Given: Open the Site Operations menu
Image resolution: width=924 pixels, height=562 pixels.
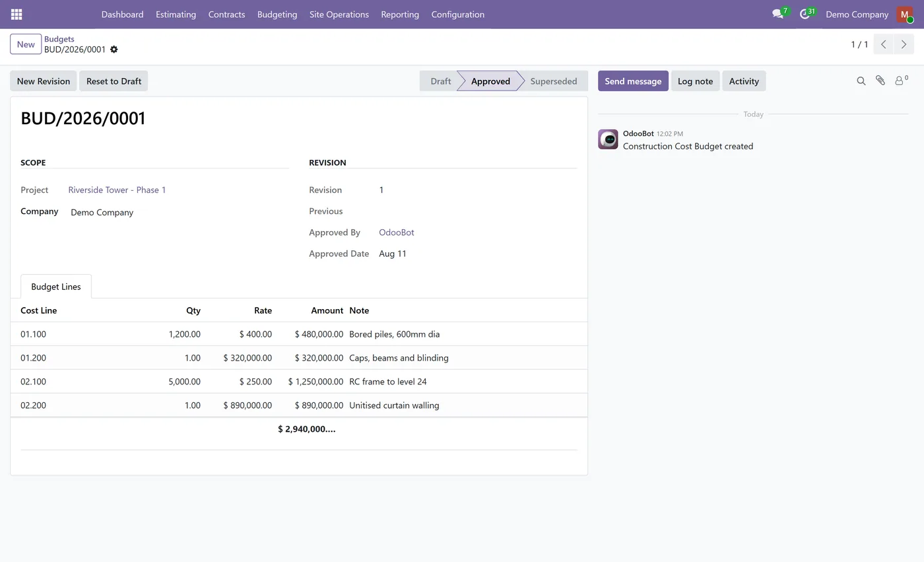Looking at the screenshot, I should click(x=339, y=15).
